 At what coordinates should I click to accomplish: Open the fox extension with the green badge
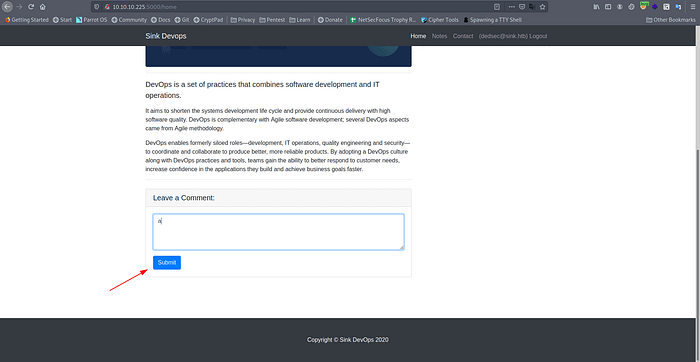point(643,6)
